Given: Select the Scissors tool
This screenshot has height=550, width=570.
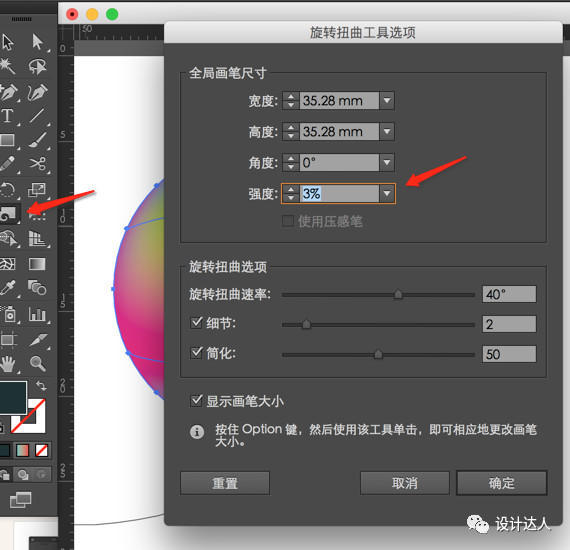Looking at the screenshot, I should tap(37, 164).
